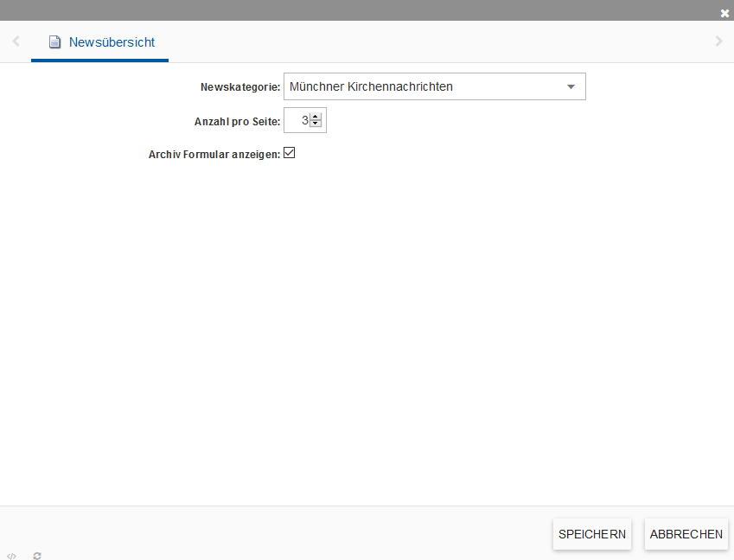Switch to the Newsübersicht tab
Screen dimensions: 734x560
tap(111, 42)
